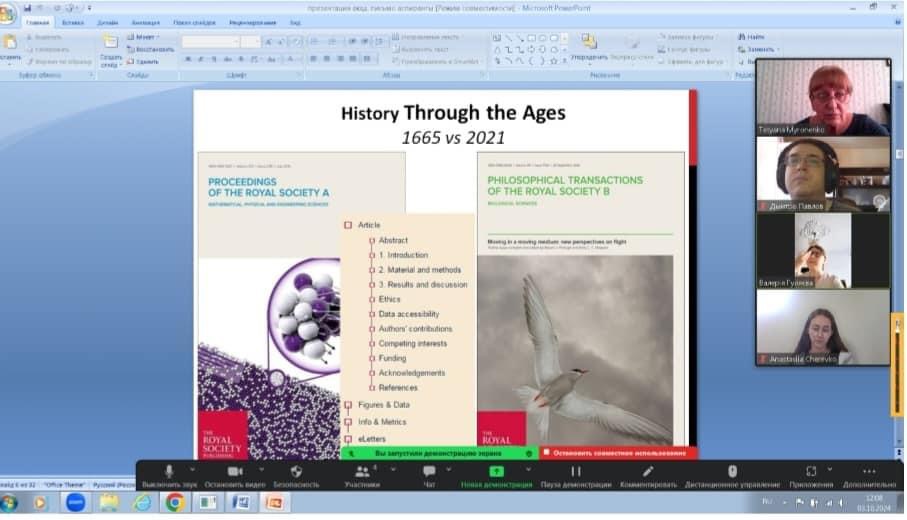Click the slide pane vertical scrollbar
This screenshot has height=520, width=907.
point(899,266)
